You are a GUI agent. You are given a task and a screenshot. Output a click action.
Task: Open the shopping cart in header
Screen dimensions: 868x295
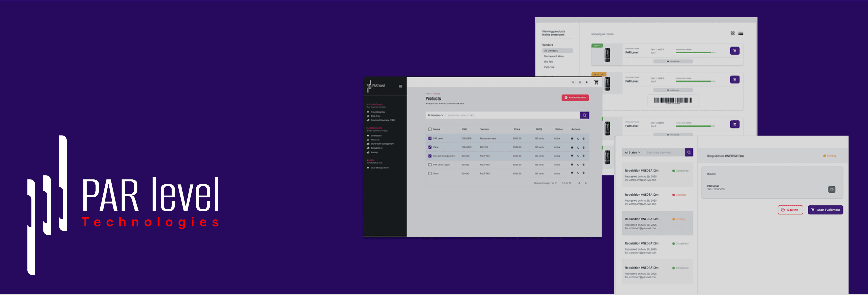pyautogui.click(x=596, y=82)
